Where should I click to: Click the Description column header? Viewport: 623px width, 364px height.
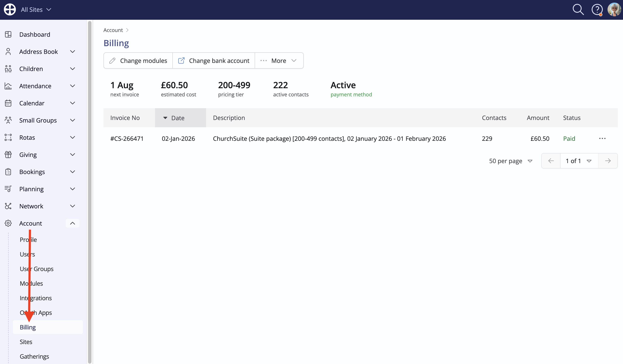[x=229, y=118]
